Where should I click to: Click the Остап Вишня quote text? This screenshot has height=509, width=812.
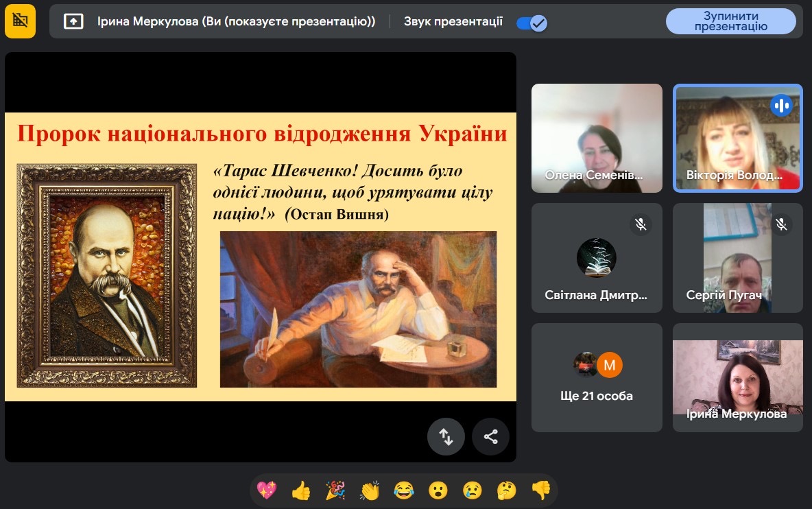click(353, 192)
